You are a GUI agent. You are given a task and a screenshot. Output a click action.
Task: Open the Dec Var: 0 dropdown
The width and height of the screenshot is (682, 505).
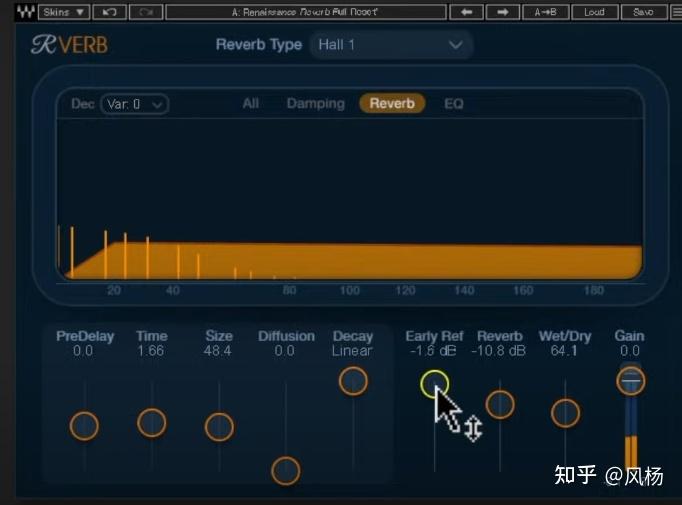(134, 104)
